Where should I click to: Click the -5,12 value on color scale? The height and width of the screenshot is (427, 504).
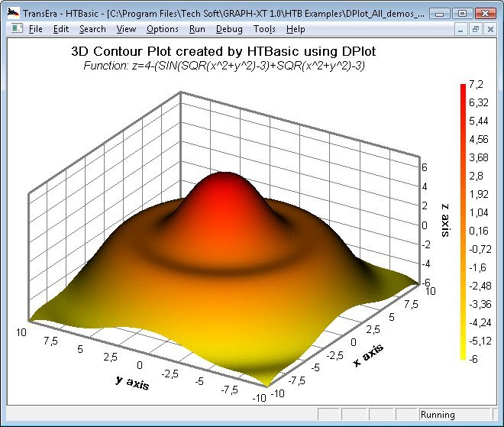tap(480, 341)
